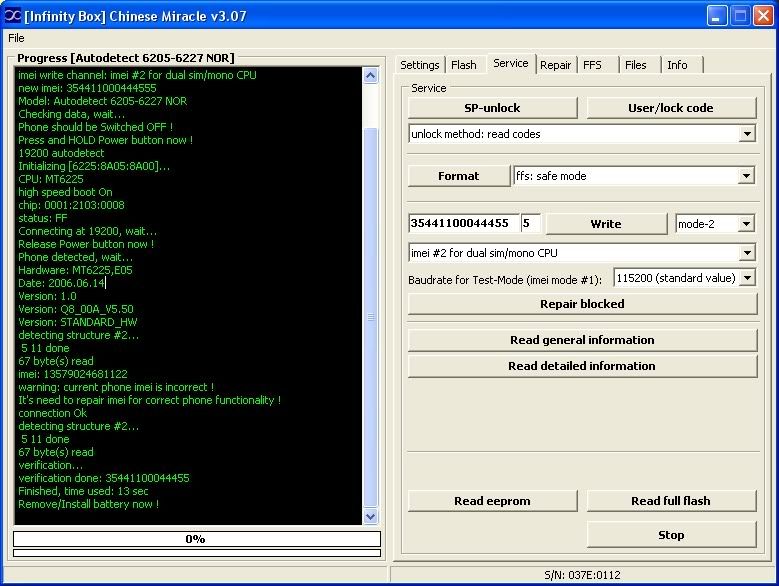Image resolution: width=779 pixels, height=586 pixels.
Task: Click the 'connection Ok' log line
Action: [52, 413]
